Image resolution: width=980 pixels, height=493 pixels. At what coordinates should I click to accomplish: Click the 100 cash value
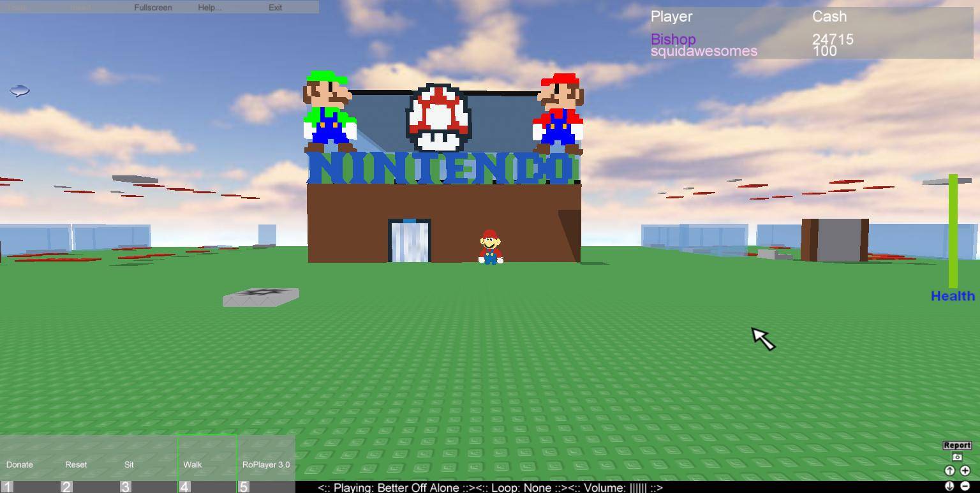tap(824, 51)
